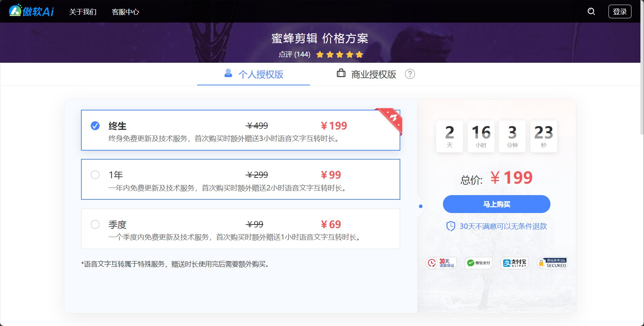Click the 1年 plan title
The width and height of the screenshot is (644, 326).
116,175
